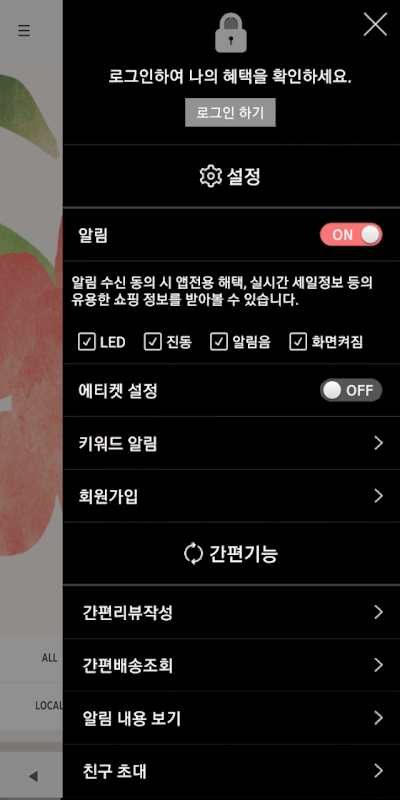Uncheck the 화면켜짐 checkbox
The height and width of the screenshot is (800, 400).
(x=298, y=342)
